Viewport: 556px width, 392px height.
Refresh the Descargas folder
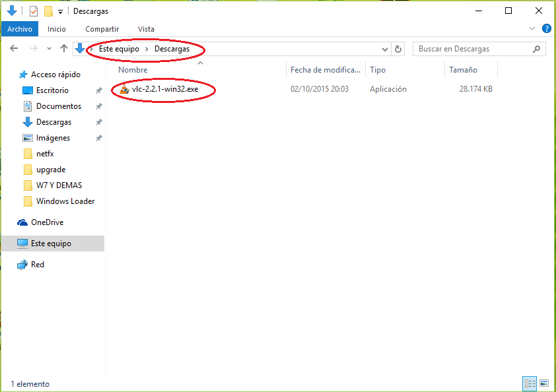pos(398,49)
